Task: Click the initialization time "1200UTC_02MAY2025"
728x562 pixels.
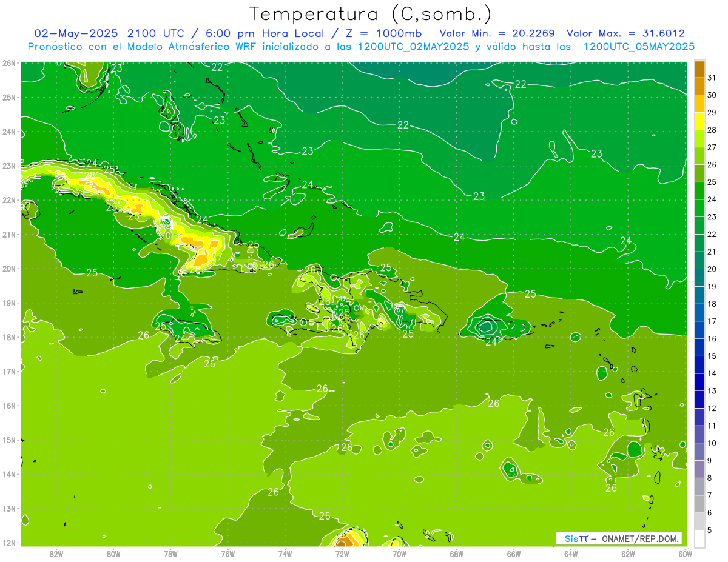Action: (x=414, y=46)
